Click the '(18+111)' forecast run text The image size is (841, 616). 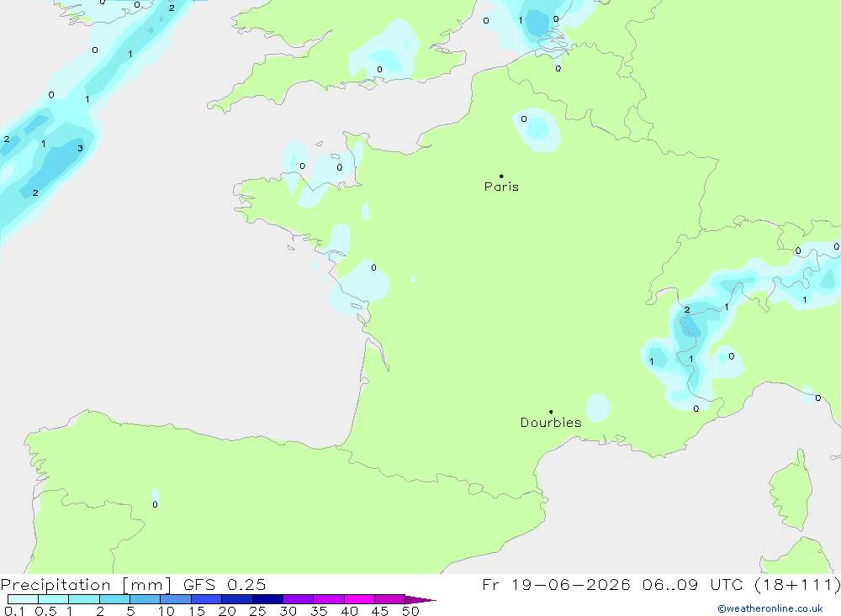(x=797, y=585)
